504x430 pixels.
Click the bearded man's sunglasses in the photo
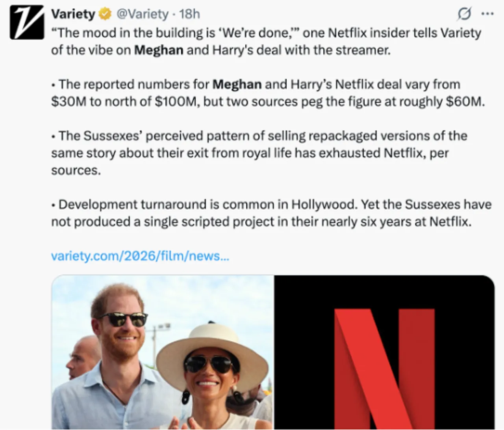click(x=123, y=319)
